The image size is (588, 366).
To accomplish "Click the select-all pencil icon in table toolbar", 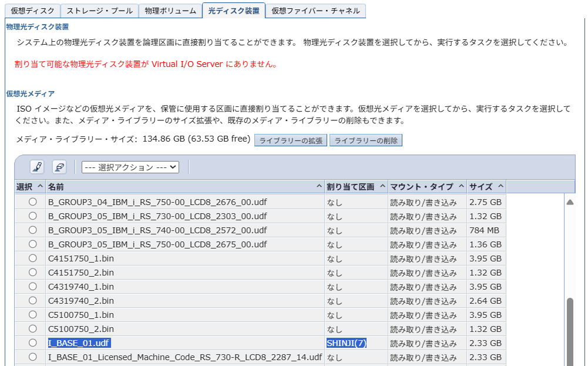I will (37, 167).
